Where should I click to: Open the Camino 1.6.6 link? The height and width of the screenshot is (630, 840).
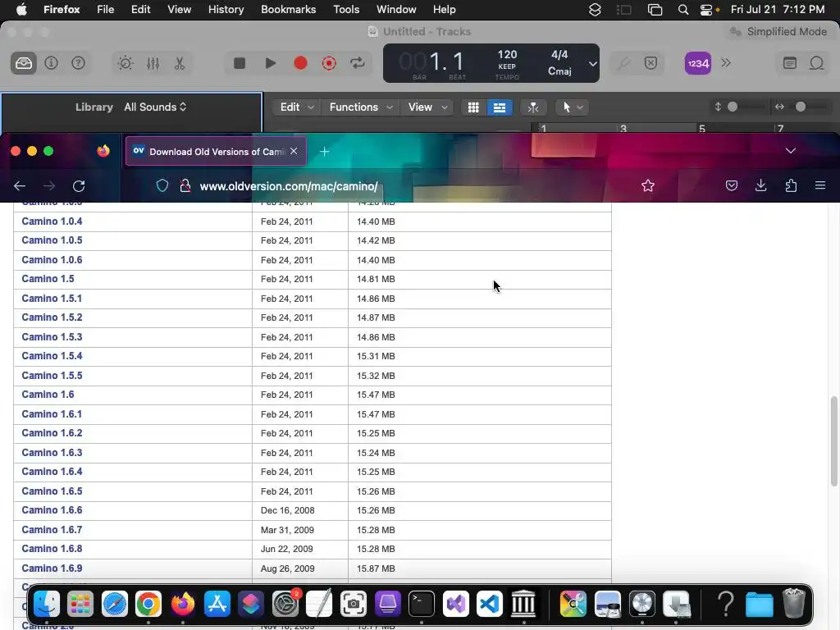pos(52,510)
